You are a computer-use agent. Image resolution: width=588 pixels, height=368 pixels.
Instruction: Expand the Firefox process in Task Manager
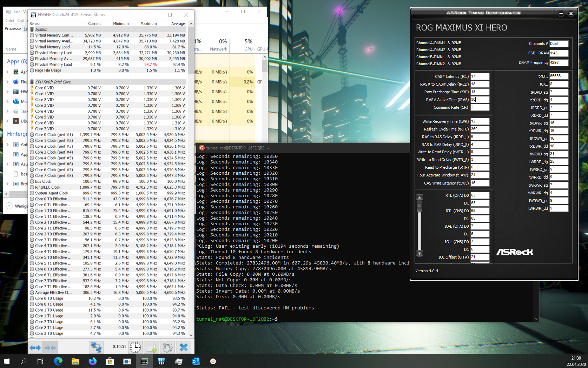pos(7,82)
